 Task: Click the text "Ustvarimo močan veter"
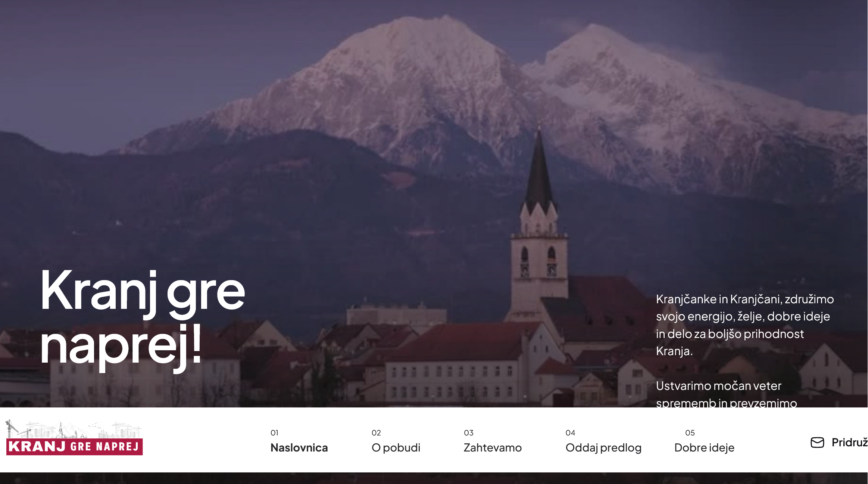pos(718,386)
